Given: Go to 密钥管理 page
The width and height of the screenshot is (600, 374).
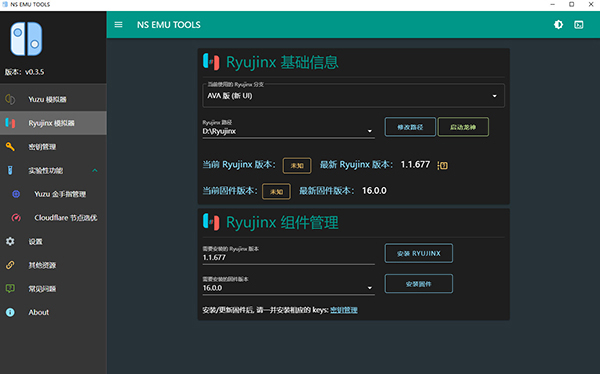Looking at the screenshot, I should (x=53, y=147).
